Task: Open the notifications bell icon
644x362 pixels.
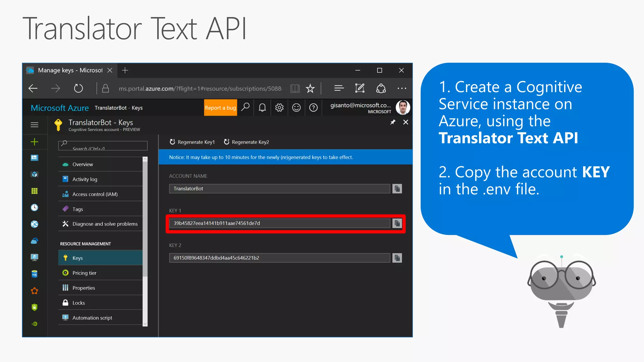Action: click(262, 108)
